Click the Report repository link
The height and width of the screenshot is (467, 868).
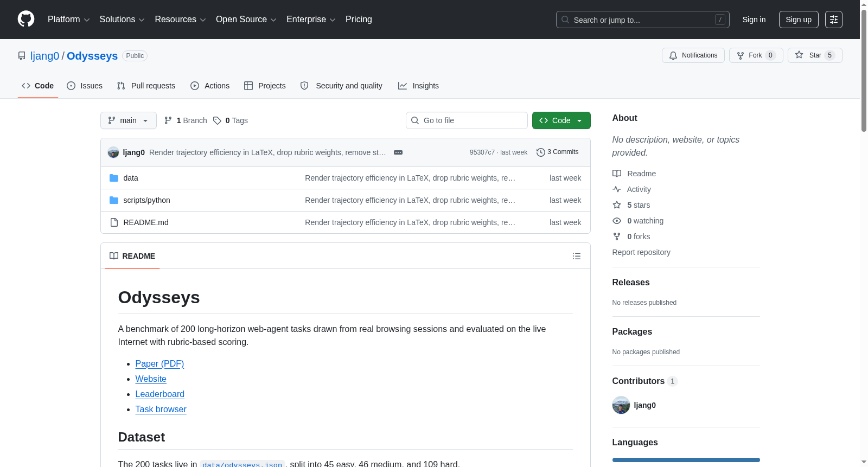pyautogui.click(x=641, y=252)
